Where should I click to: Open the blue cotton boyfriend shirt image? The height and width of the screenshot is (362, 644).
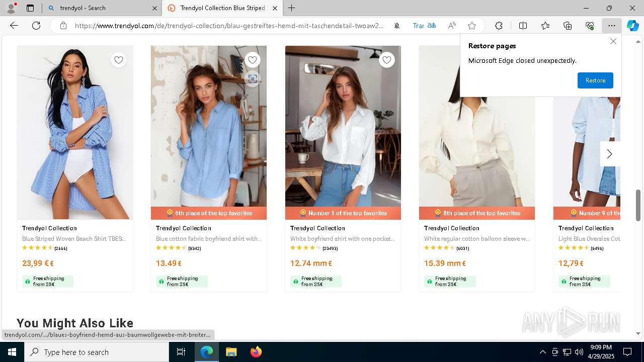[x=209, y=127]
